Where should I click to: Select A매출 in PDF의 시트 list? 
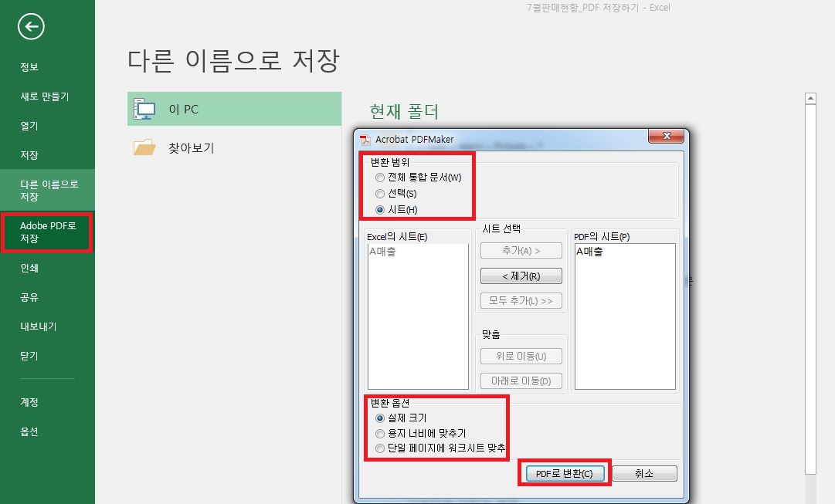point(589,251)
